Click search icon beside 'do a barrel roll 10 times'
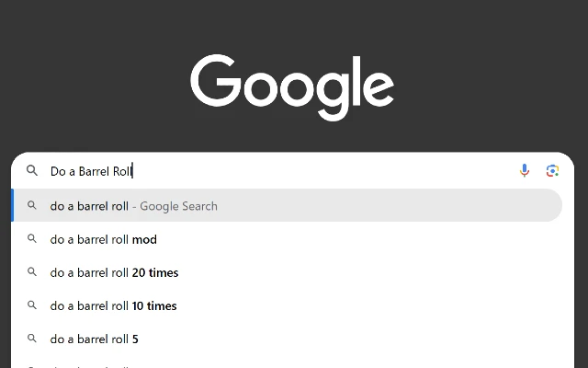Screen dimensions: 588x368 tap(32, 305)
